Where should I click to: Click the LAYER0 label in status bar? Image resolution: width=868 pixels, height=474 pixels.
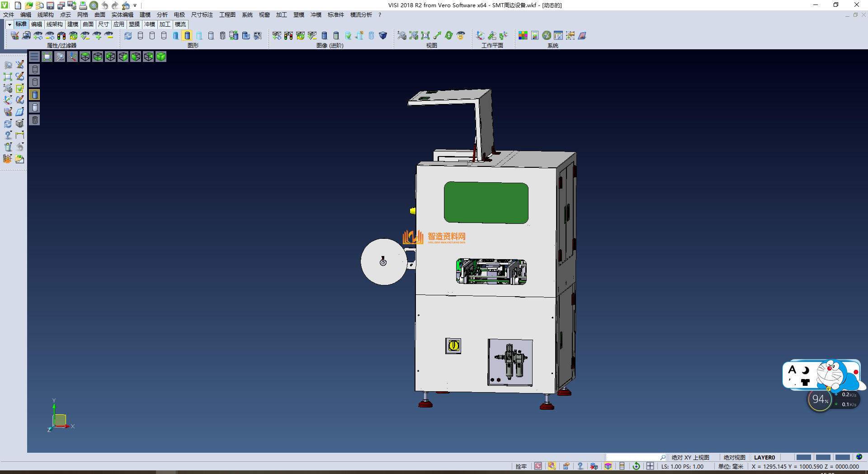pos(764,457)
